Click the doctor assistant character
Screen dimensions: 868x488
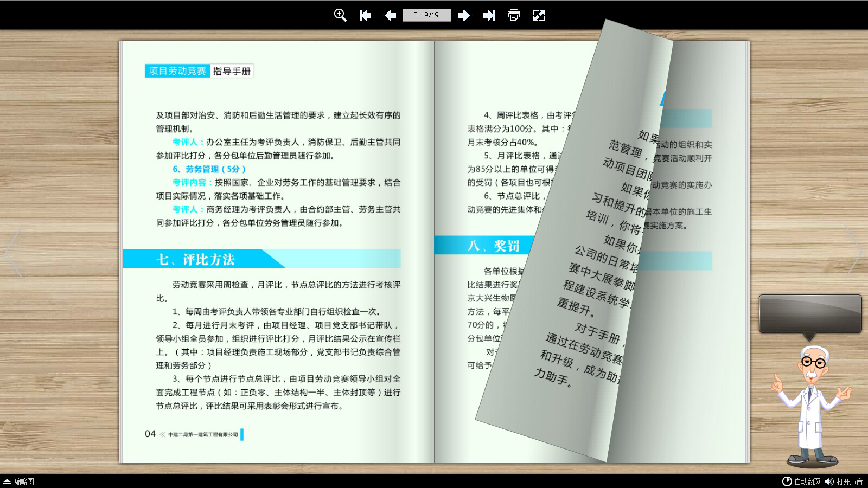(x=812, y=407)
